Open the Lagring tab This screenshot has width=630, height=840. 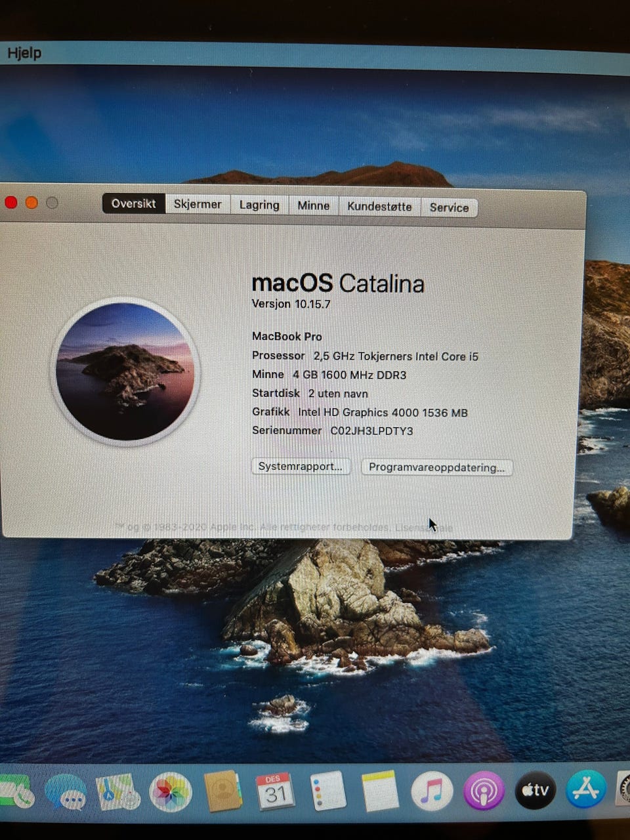(x=259, y=205)
